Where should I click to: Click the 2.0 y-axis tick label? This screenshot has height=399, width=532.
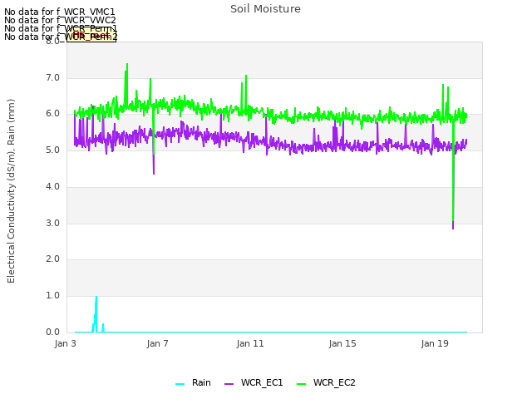(52, 259)
